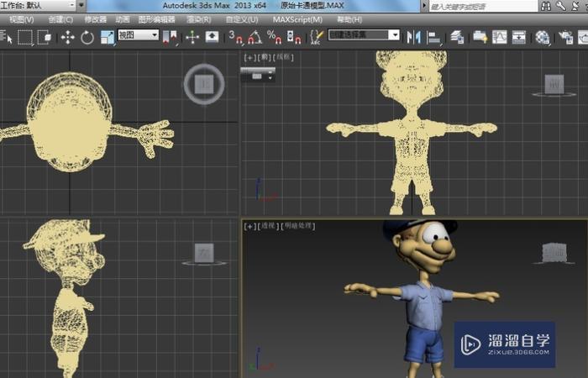
Task: Toggle Spinner Snap
Action: [x=294, y=38]
